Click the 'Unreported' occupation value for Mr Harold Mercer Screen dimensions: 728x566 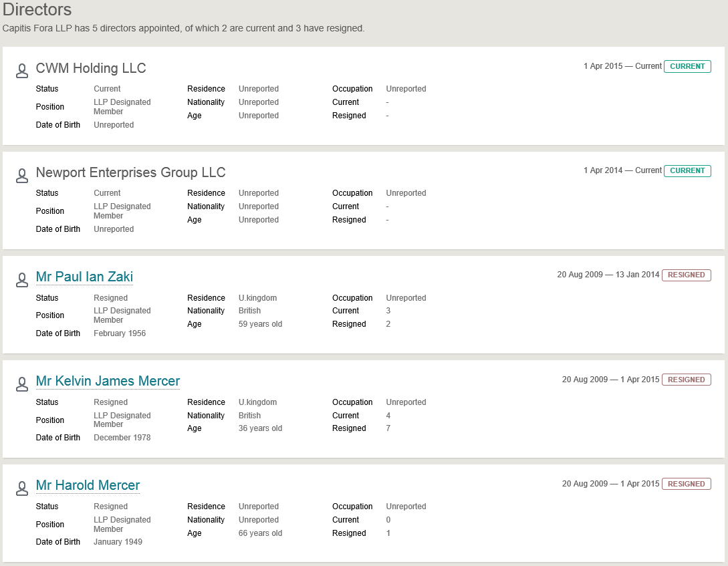406,507
